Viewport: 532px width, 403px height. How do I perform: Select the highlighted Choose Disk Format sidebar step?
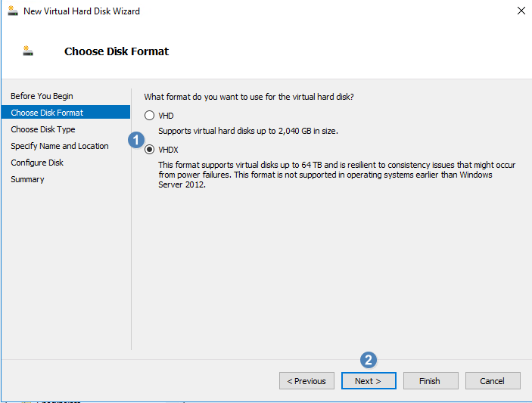pyautogui.click(x=66, y=112)
